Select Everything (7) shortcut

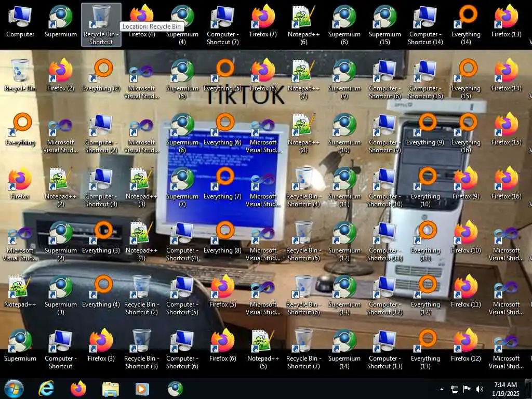(x=222, y=183)
